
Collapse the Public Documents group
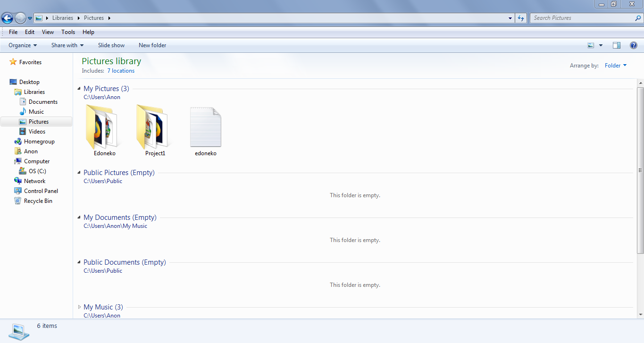click(79, 262)
